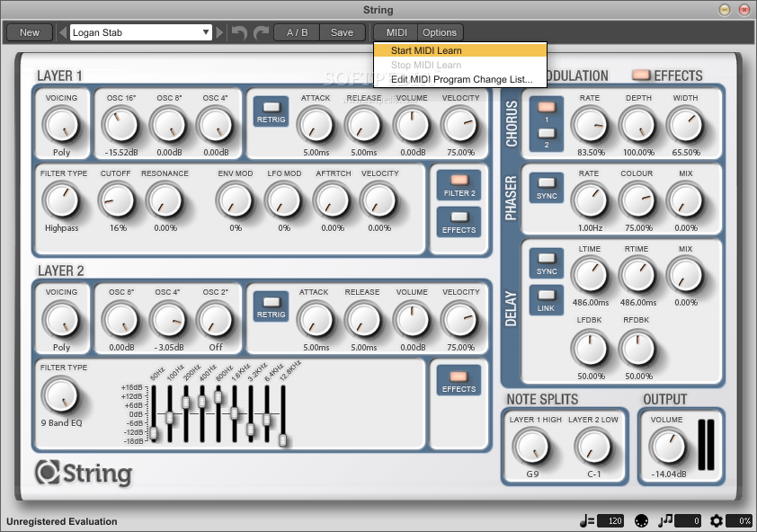Click the ENV MOD knob

[x=236, y=200]
